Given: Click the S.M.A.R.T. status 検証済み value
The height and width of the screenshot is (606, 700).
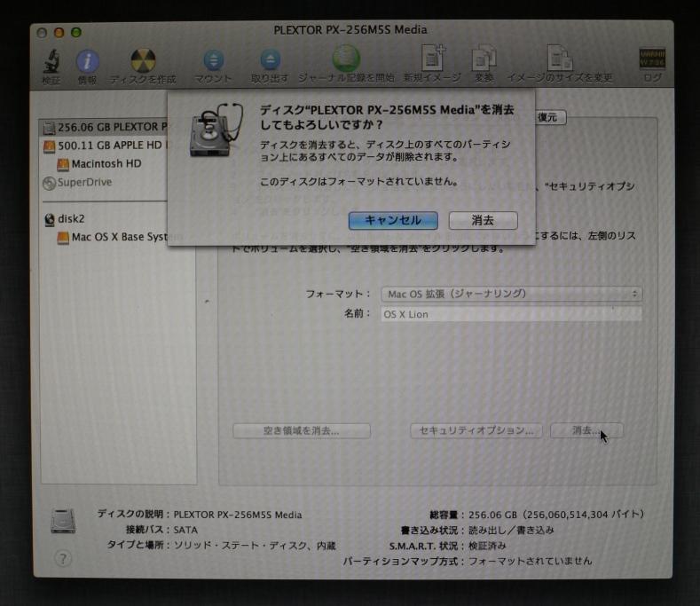Looking at the screenshot, I should [x=487, y=546].
